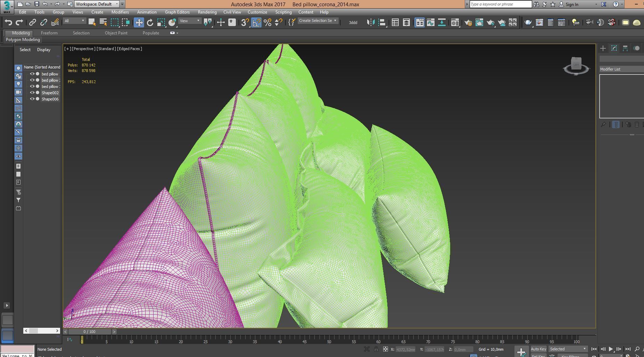Click the [Perspective] viewport label
This screenshot has height=357, width=644.
click(x=83, y=49)
